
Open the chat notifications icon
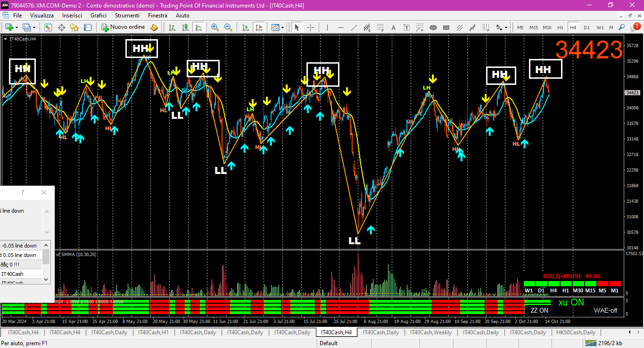[x=635, y=27]
